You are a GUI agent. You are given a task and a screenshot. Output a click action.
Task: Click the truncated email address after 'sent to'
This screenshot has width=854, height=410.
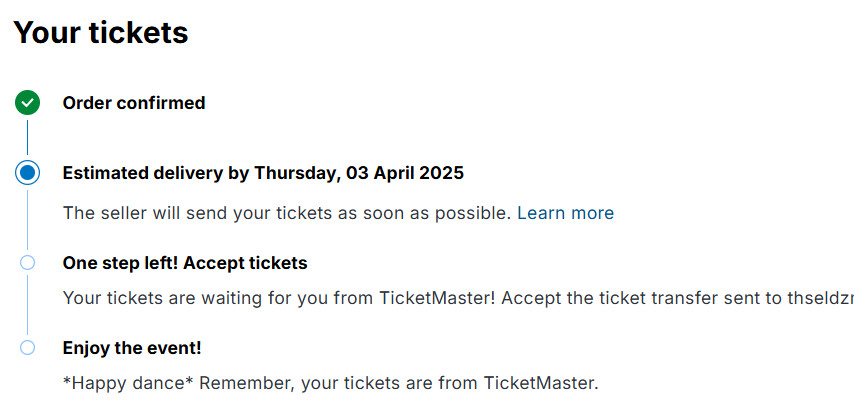coord(820,298)
